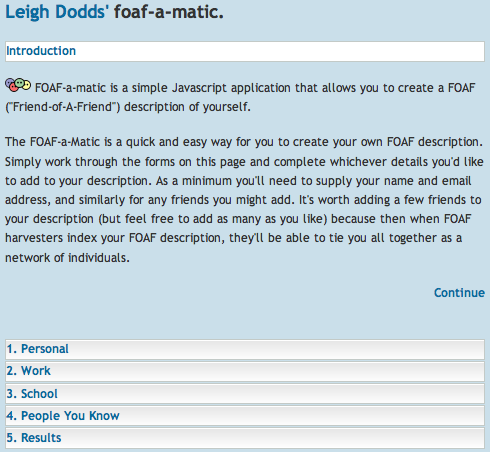The width and height of the screenshot is (490, 452).
Task: Click the FOAF smiley faces icon
Action: tap(18, 85)
